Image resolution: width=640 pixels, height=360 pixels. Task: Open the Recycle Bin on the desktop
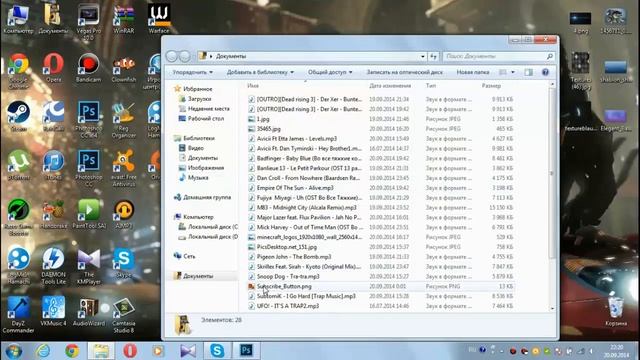click(616, 311)
